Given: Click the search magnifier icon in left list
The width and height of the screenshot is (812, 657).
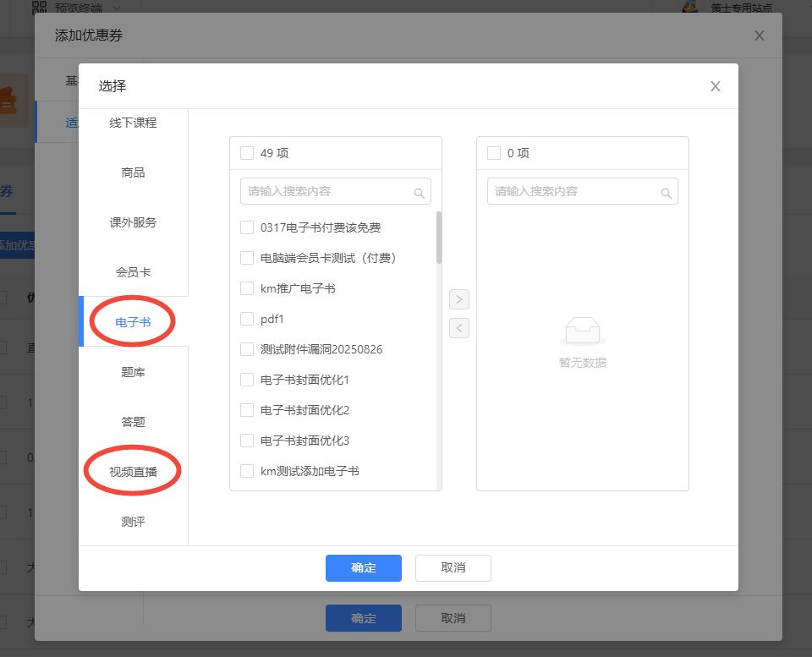Looking at the screenshot, I should tap(419, 193).
